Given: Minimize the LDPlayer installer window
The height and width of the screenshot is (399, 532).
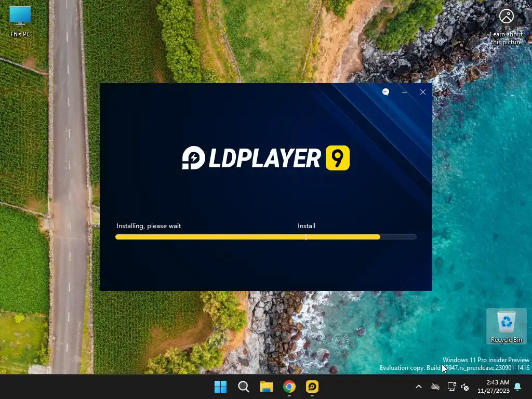Looking at the screenshot, I should pos(404,92).
